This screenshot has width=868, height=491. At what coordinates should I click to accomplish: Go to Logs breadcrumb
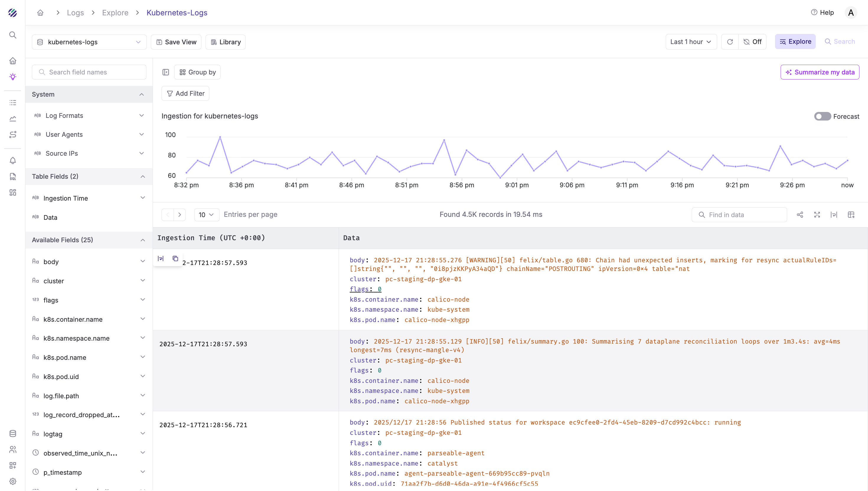point(75,13)
